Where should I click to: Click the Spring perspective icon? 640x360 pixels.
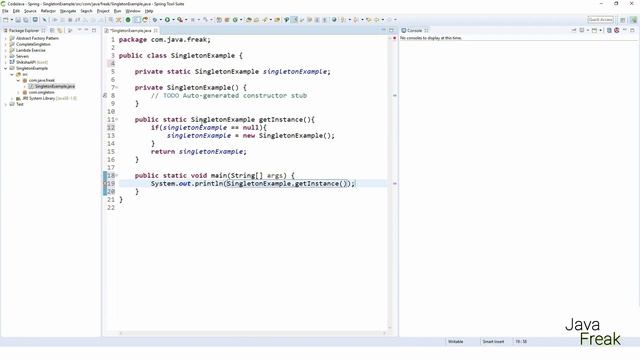634,20
